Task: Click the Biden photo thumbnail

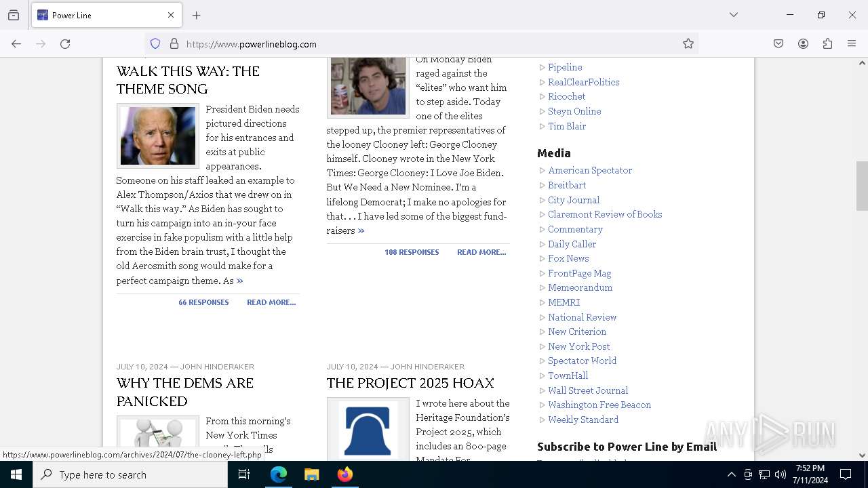Action: tap(158, 136)
